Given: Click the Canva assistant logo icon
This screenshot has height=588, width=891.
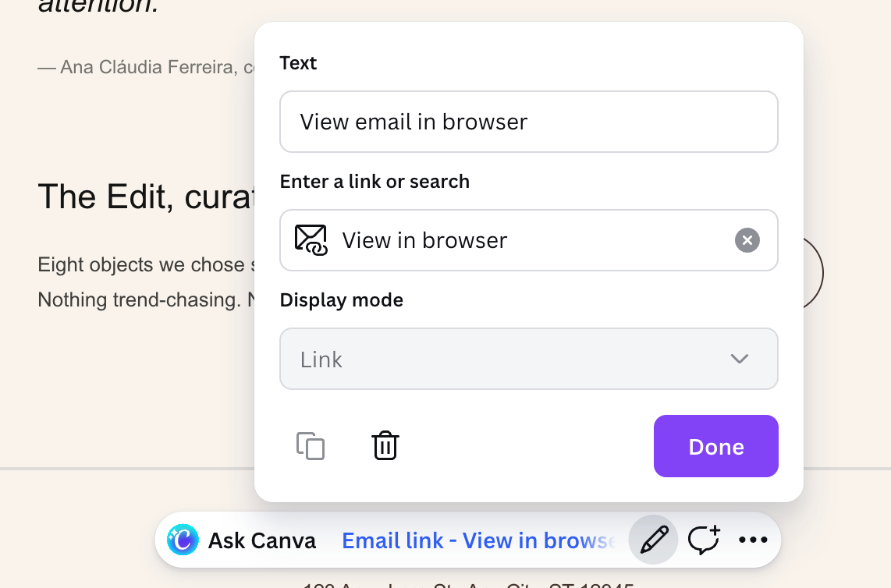Looking at the screenshot, I should tap(183, 540).
